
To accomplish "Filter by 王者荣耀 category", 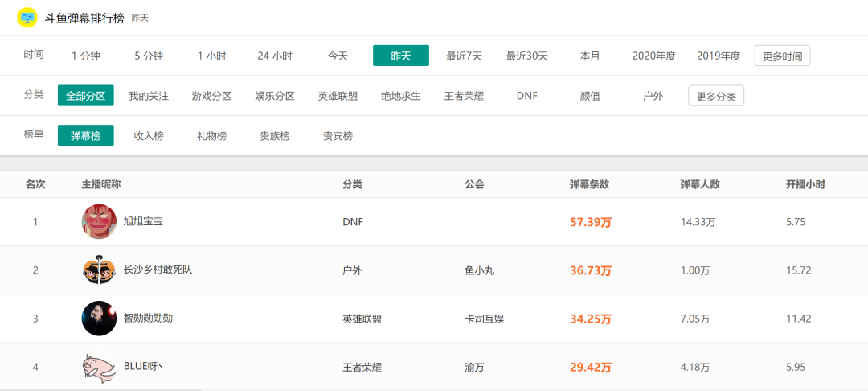I will [464, 96].
